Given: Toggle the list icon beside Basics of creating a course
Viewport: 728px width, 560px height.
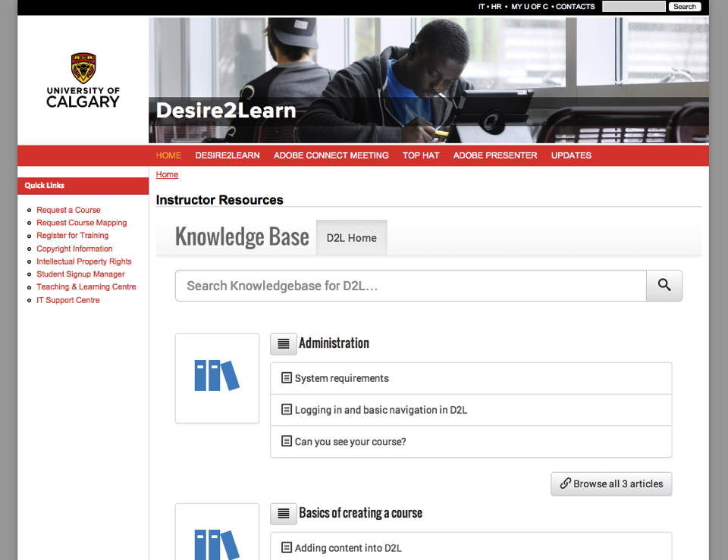Looking at the screenshot, I should click(283, 514).
